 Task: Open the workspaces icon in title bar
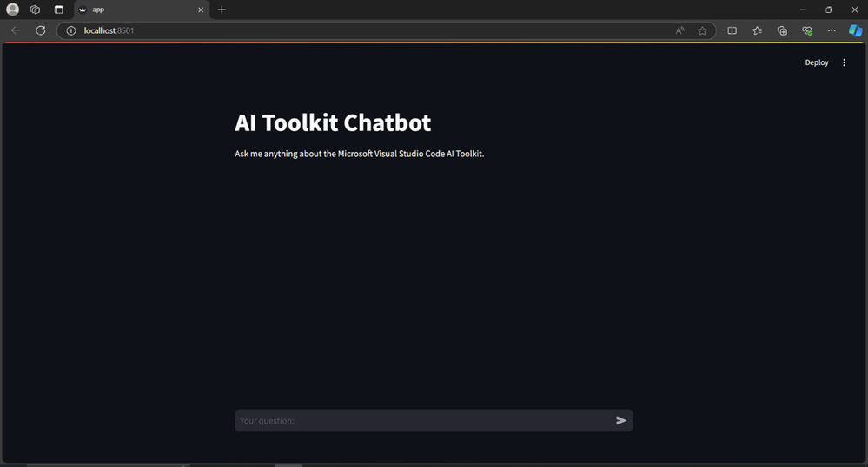(35, 10)
